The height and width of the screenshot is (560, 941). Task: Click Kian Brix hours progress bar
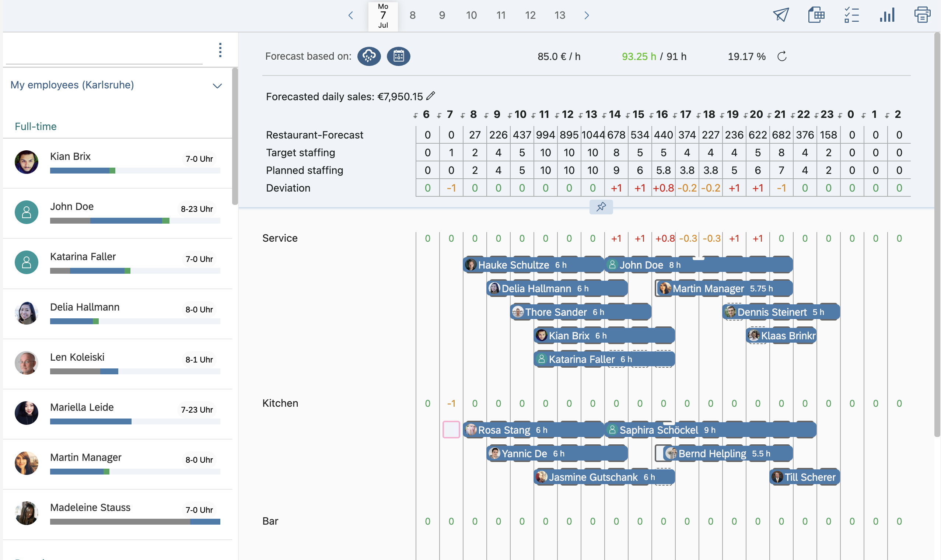coord(135,171)
